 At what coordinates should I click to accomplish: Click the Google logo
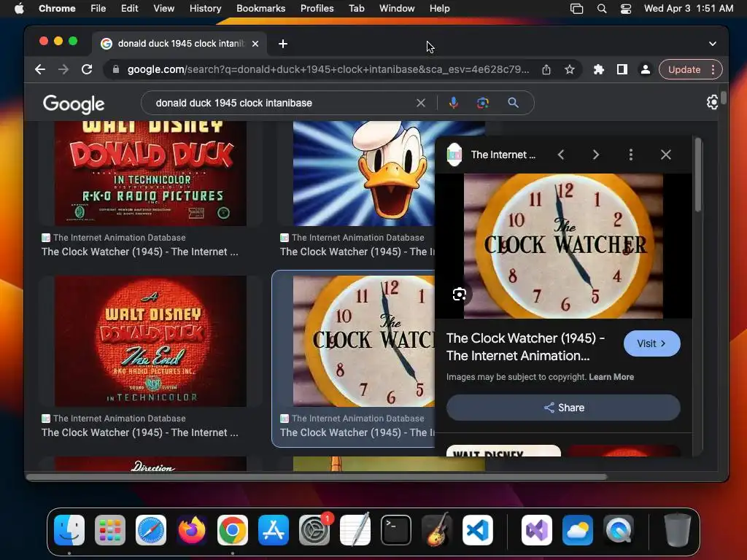tap(74, 104)
